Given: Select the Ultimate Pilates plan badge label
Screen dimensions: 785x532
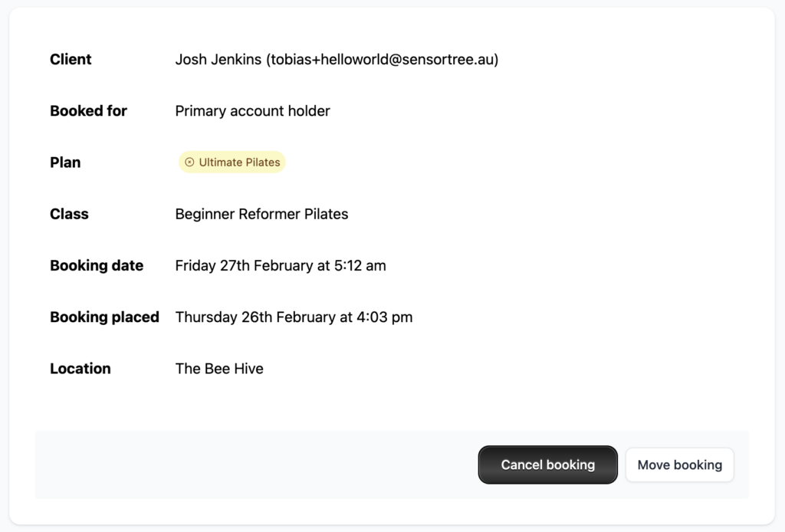Looking at the screenshot, I should 239,163.
